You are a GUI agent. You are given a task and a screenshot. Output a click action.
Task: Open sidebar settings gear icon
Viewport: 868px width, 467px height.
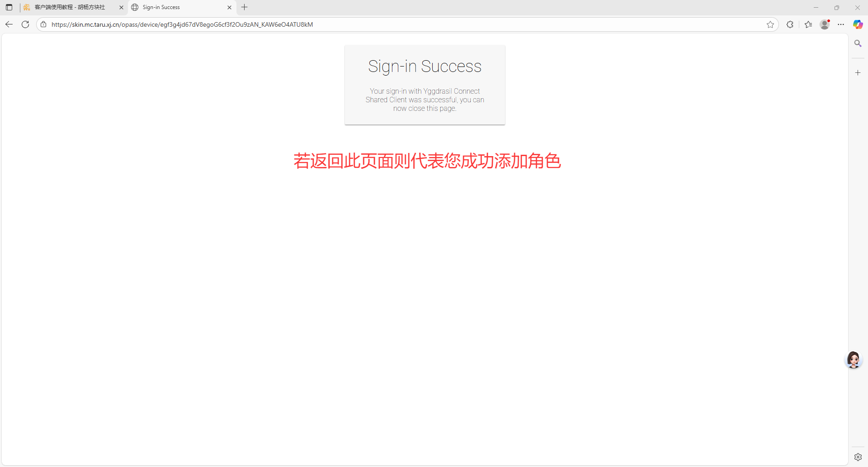(x=858, y=457)
